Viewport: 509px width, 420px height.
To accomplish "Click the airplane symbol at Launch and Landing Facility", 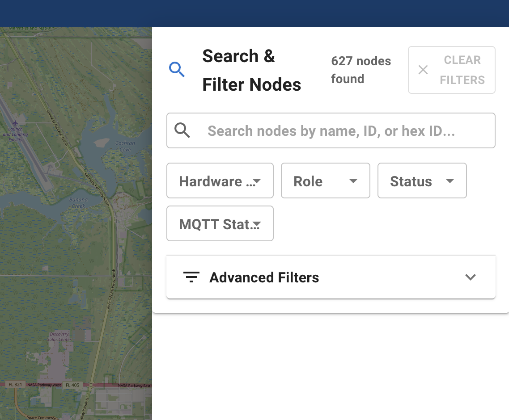I will [x=16, y=124].
